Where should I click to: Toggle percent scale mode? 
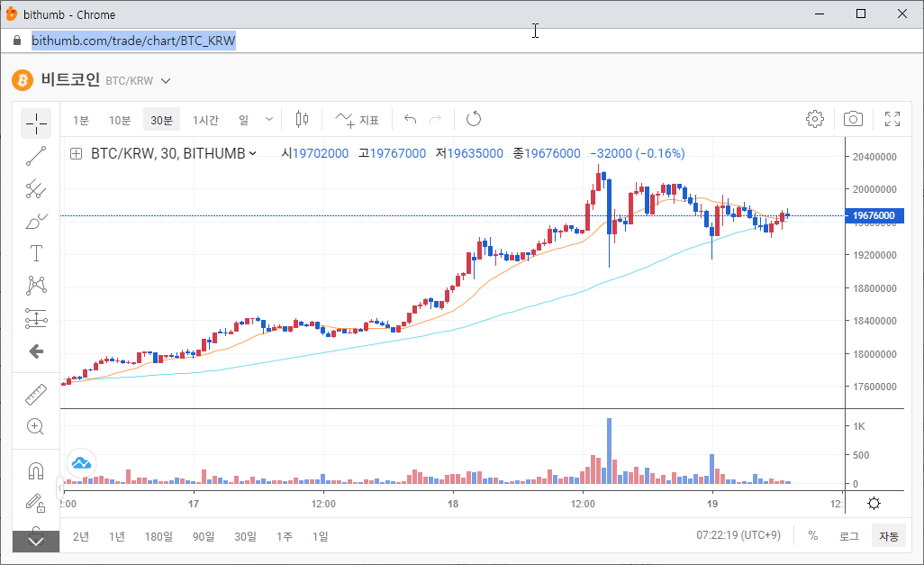click(x=812, y=535)
